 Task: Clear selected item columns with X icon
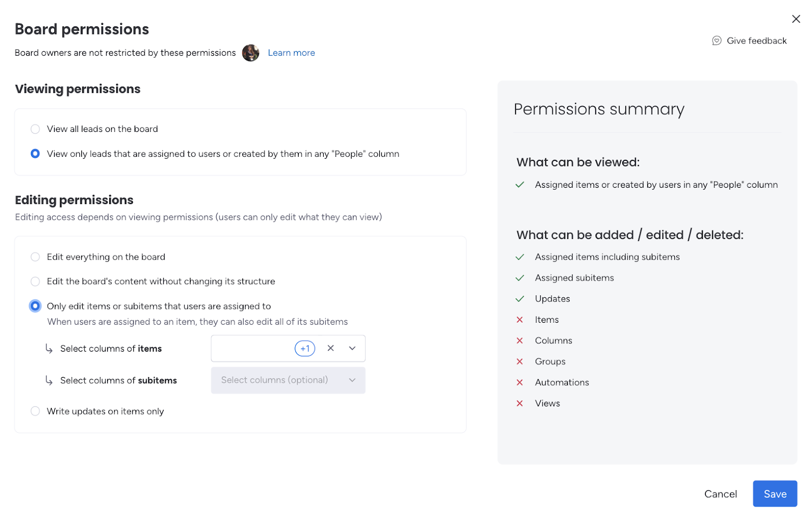point(330,348)
